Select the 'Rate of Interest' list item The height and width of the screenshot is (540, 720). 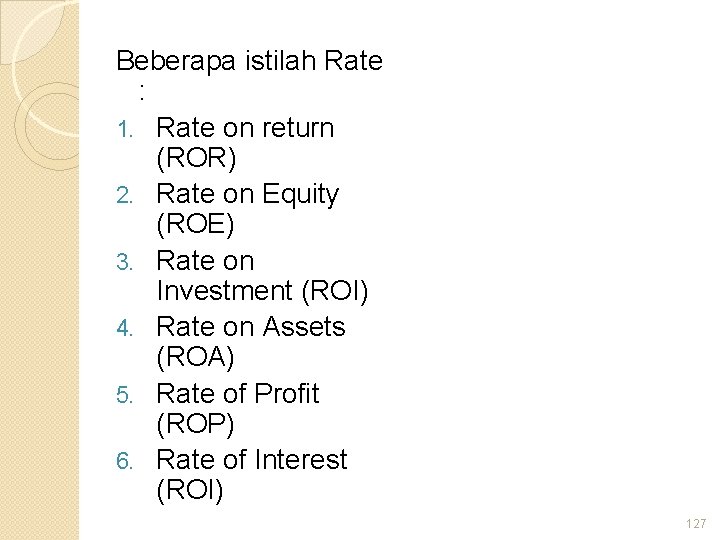[x=252, y=459]
